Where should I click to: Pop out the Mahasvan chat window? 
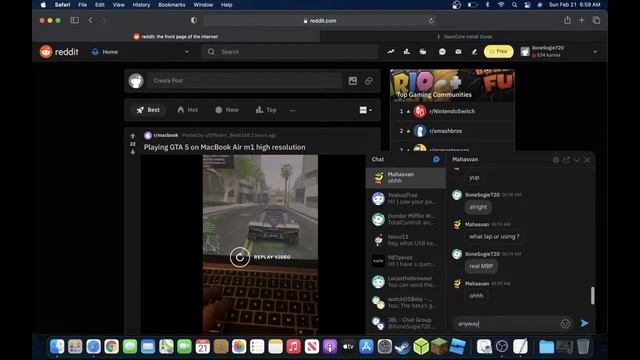566,160
